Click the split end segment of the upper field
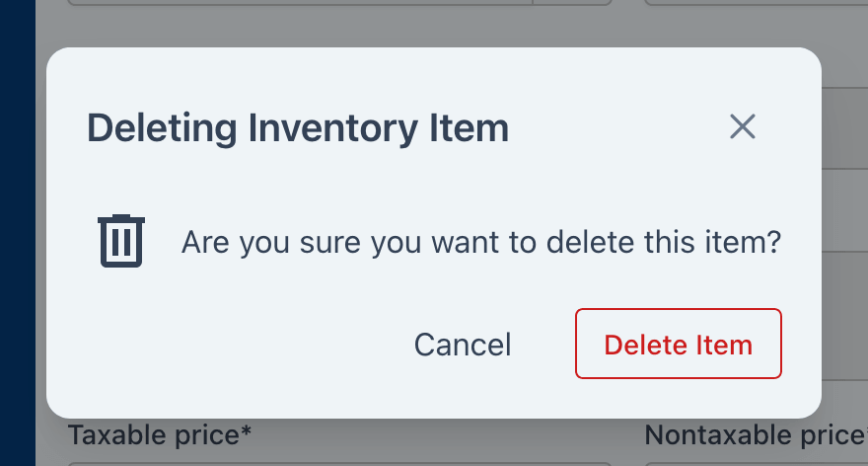This screenshot has height=466, width=868. [572, 2]
